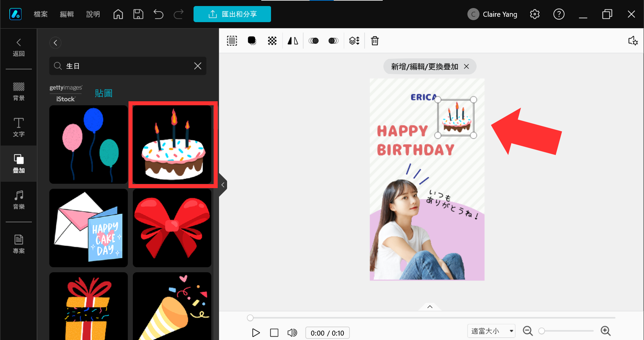Click the search field containing 生日

127,66
